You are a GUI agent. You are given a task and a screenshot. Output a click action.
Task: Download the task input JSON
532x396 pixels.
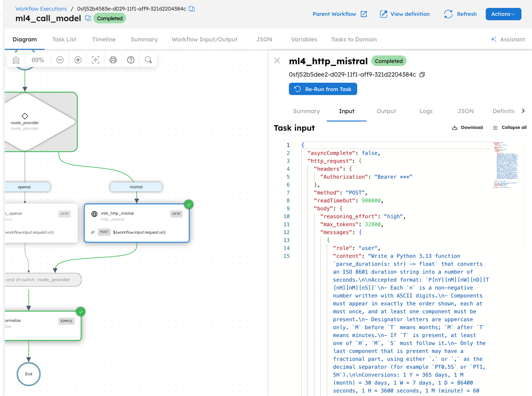click(467, 128)
